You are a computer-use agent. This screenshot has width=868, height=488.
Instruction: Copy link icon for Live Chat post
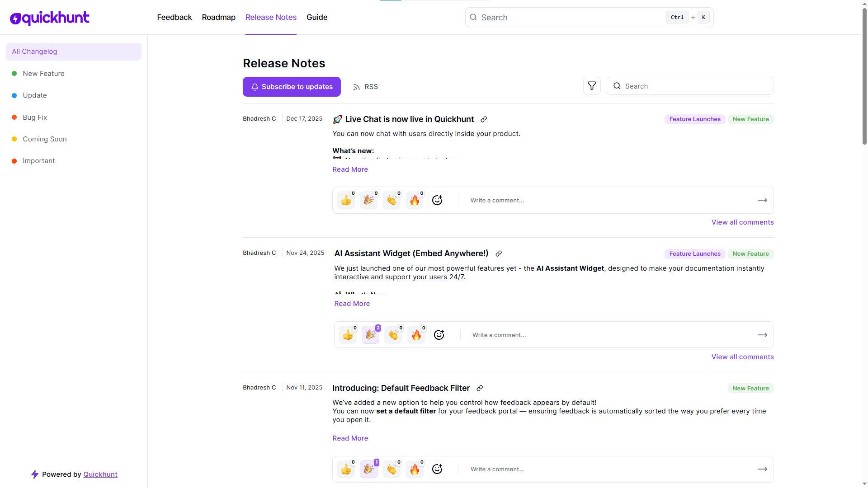pos(484,119)
